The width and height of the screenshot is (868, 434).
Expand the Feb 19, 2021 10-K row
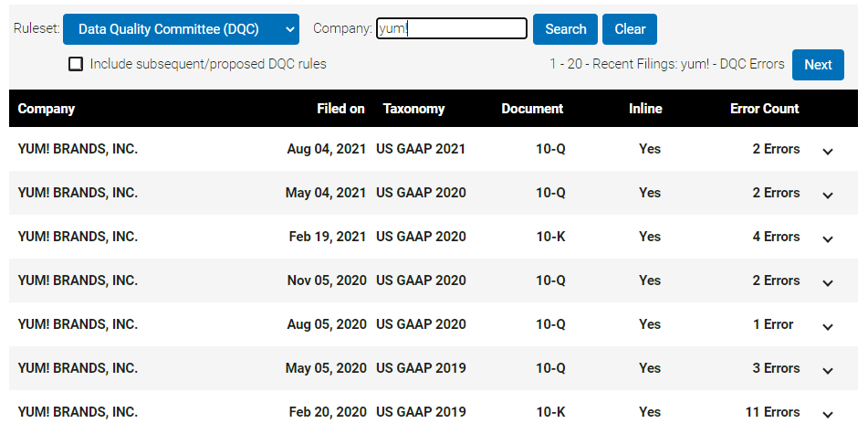coord(828,238)
